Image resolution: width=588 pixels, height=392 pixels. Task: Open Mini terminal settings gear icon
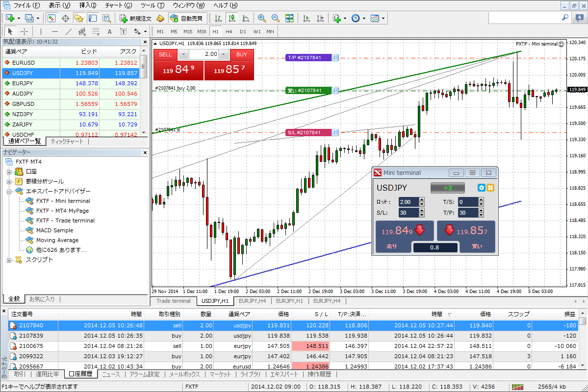pyautogui.click(x=481, y=188)
